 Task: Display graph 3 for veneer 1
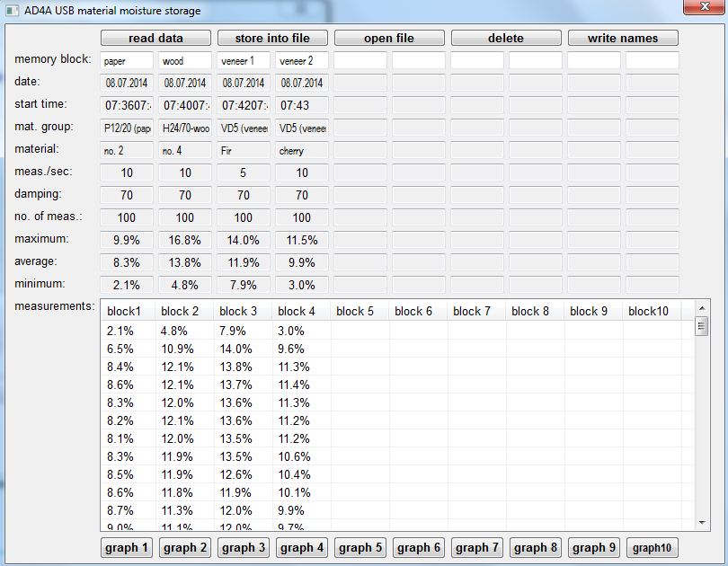pos(244,547)
